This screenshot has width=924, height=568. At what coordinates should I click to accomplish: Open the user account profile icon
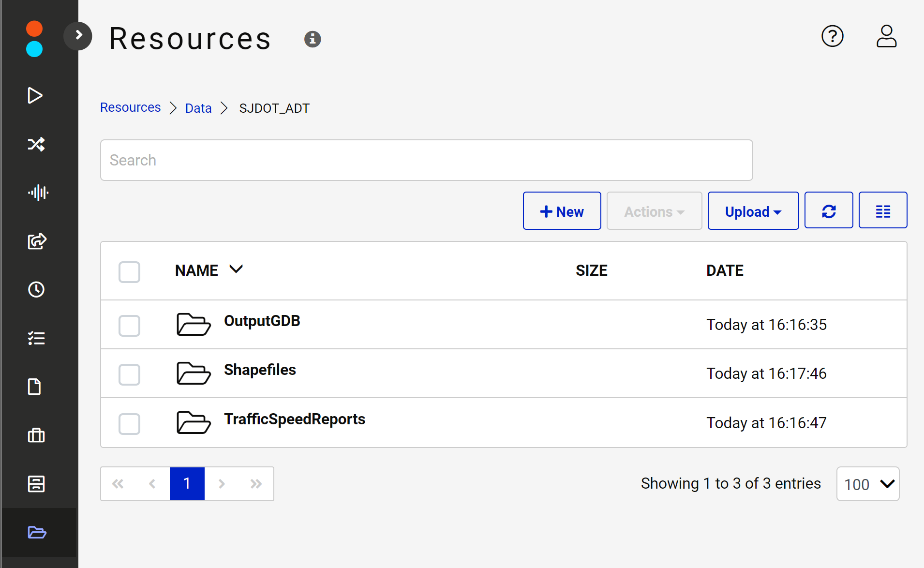[x=886, y=36]
